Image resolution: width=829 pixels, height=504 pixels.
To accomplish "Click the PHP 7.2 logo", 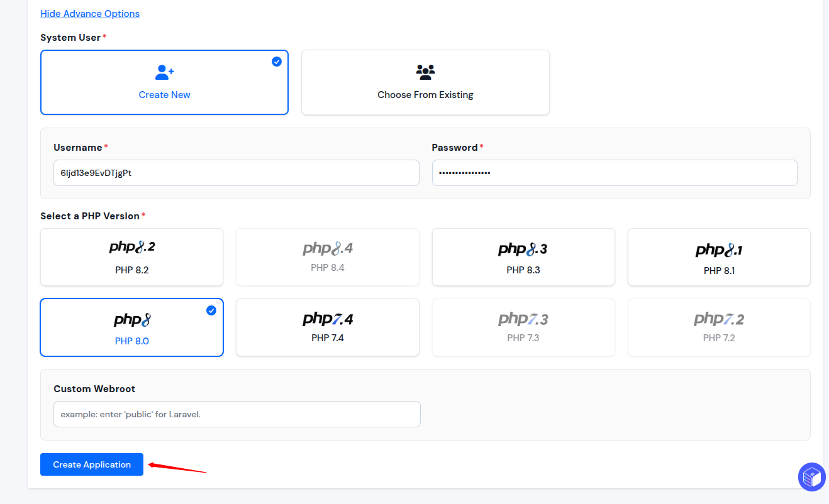I will click(x=719, y=319).
